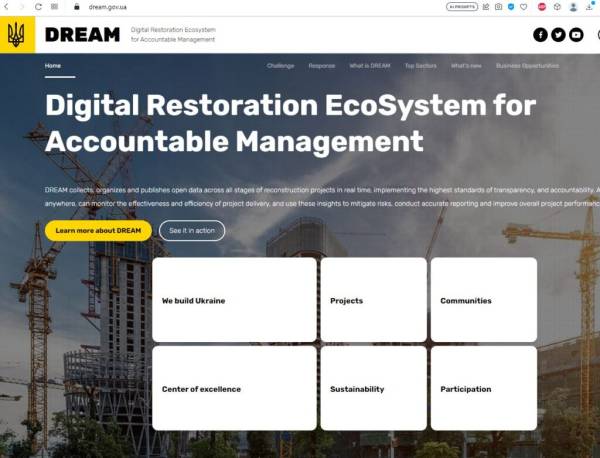Click the paragraph starting 'DREAM collects, organizes'

coord(322,197)
